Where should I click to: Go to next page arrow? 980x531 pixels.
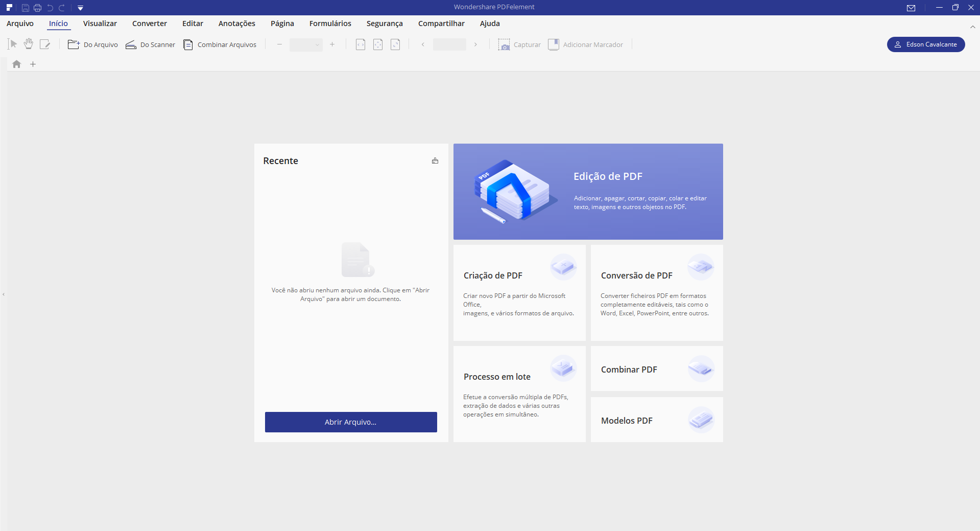475,44
